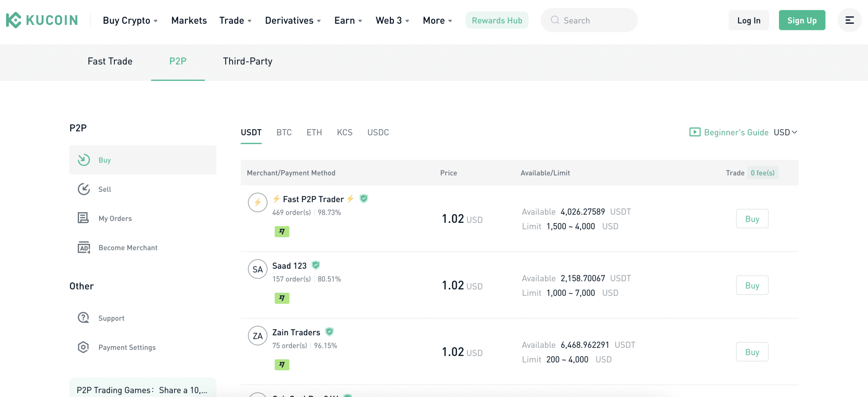Image resolution: width=868 pixels, height=397 pixels.
Task: Select the USDT coin tab
Action: click(x=251, y=132)
